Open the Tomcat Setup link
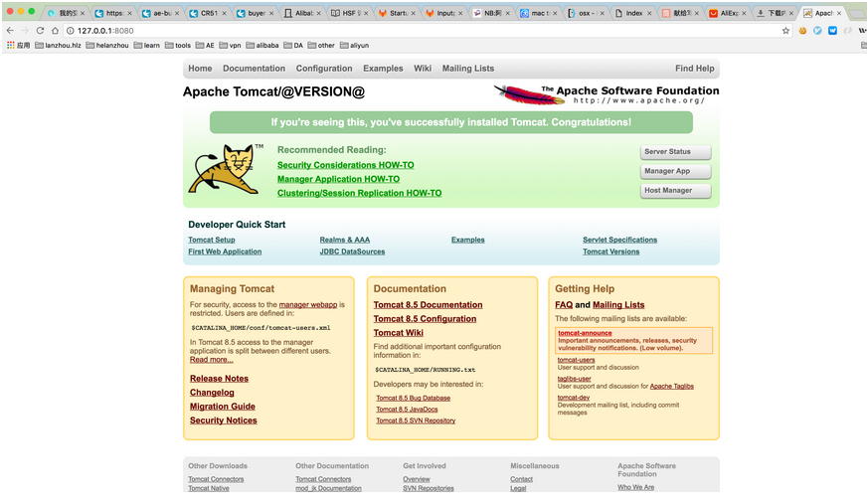This screenshot has height=503, width=868. [212, 240]
